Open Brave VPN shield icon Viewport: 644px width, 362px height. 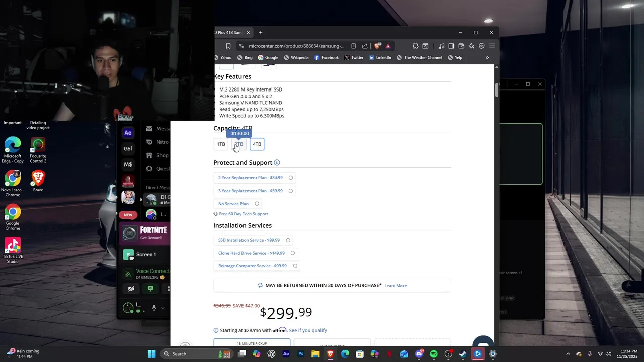(x=481, y=46)
